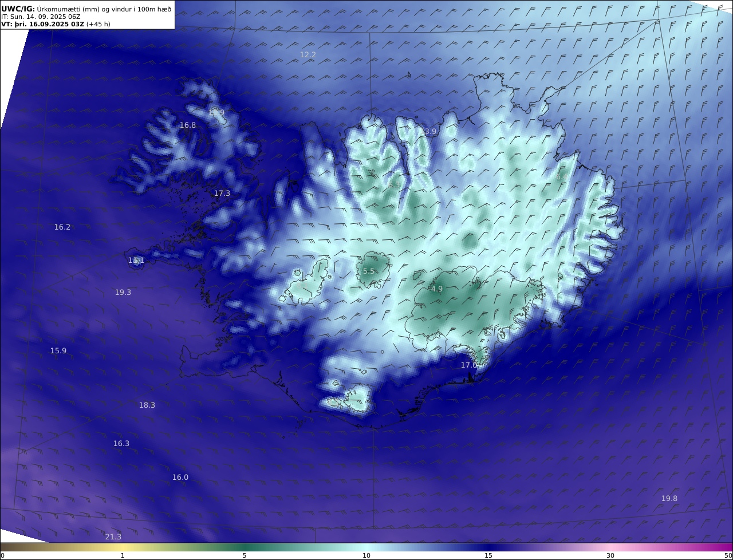Click the 18.3 value label
The height and width of the screenshot is (560, 733).
click(x=147, y=405)
